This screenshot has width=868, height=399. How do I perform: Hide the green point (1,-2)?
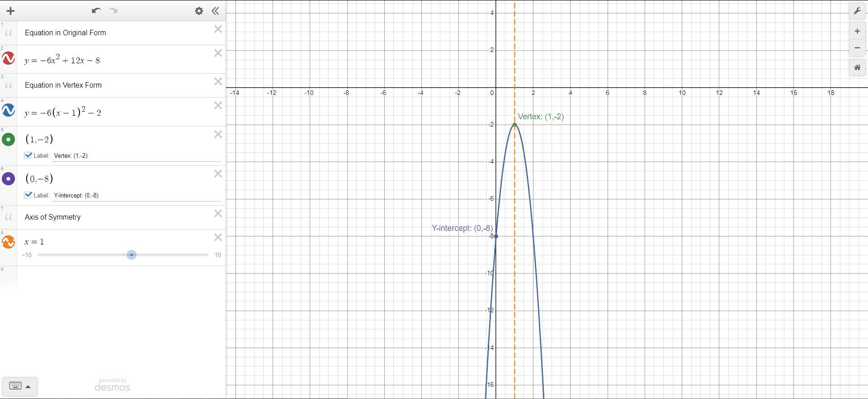pos(9,139)
